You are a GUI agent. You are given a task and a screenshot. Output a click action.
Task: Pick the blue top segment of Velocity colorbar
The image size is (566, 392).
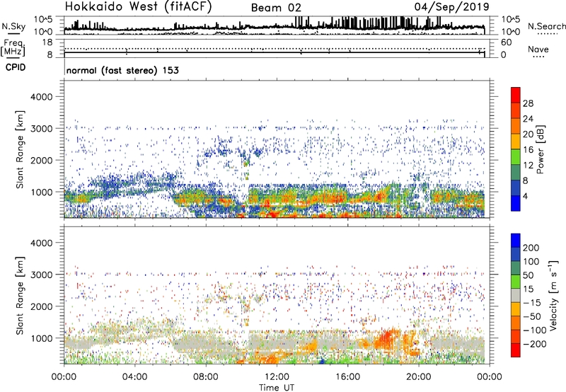pyautogui.click(x=516, y=241)
